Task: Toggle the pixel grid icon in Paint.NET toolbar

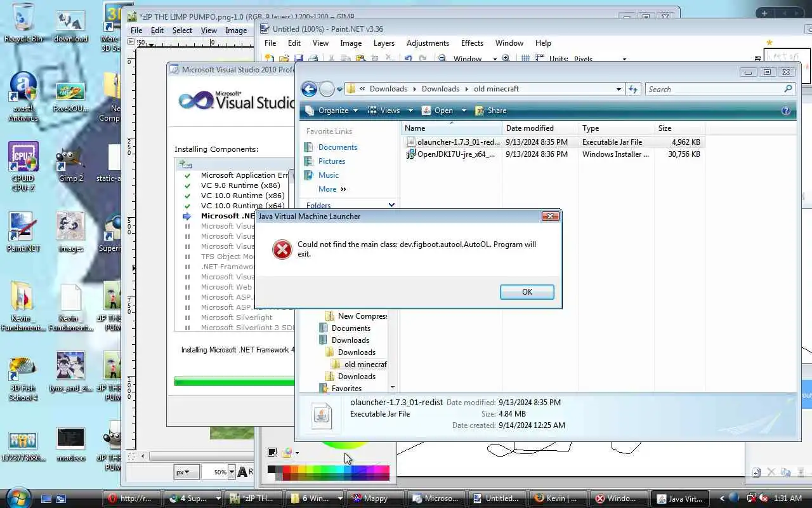Action: pyautogui.click(x=525, y=58)
